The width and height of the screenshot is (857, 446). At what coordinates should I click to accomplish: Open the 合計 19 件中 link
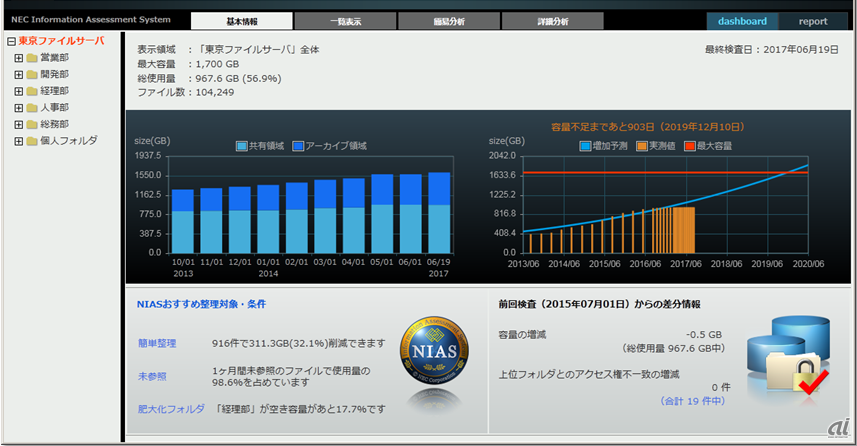click(692, 401)
